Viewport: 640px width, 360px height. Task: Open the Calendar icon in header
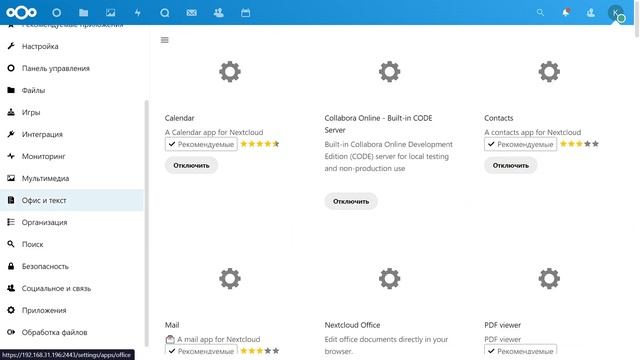click(245, 13)
